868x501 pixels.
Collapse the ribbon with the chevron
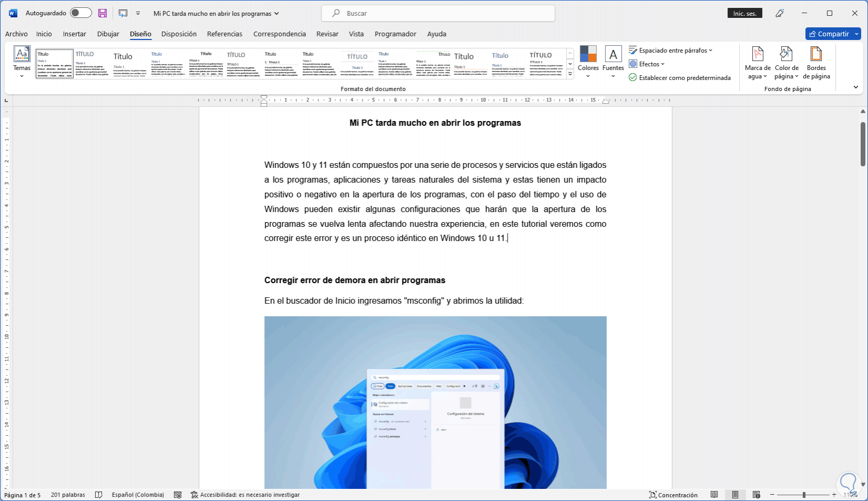coord(856,87)
